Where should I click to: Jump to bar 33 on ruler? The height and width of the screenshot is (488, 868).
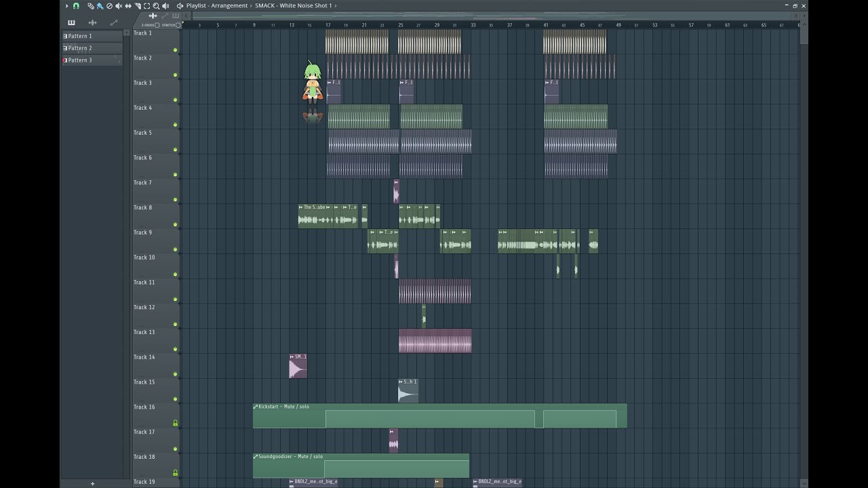pyautogui.click(x=473, y=25)
